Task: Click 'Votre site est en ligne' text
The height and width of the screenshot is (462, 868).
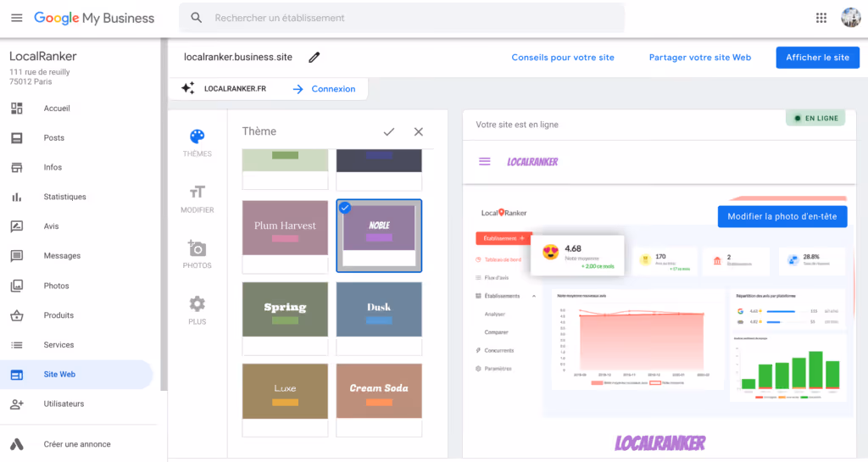Action: point(517,125)
